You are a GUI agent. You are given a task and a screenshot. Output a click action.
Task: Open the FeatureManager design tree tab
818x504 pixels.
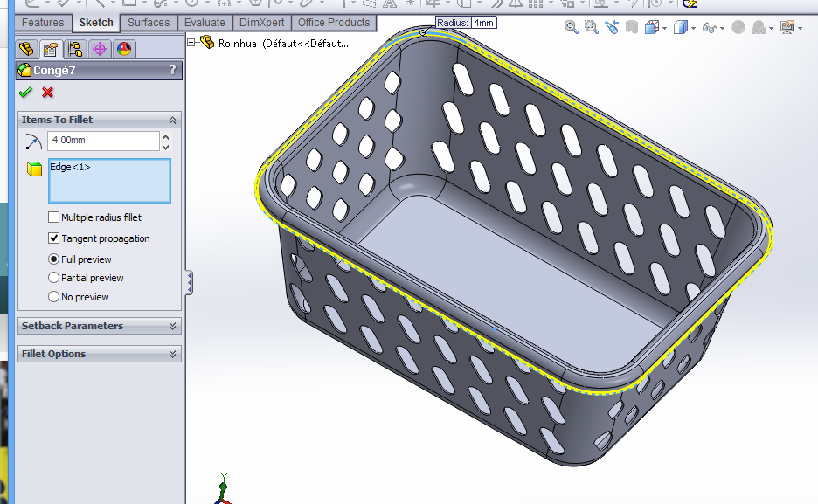[26, 49]
